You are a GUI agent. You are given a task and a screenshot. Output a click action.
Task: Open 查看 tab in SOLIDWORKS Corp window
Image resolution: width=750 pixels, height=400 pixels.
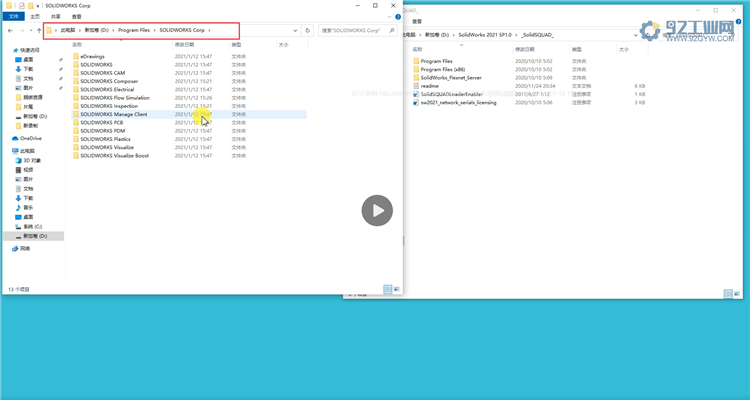[x=77, y=17]
